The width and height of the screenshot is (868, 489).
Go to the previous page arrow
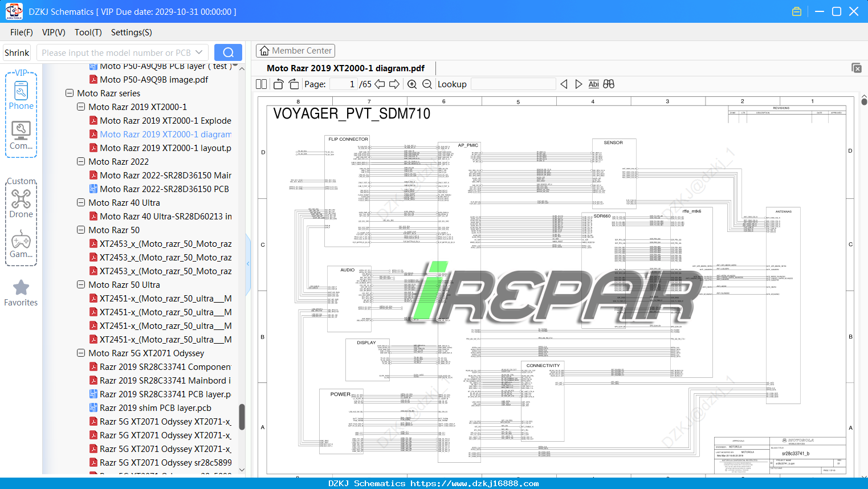[x=380, y=84]
